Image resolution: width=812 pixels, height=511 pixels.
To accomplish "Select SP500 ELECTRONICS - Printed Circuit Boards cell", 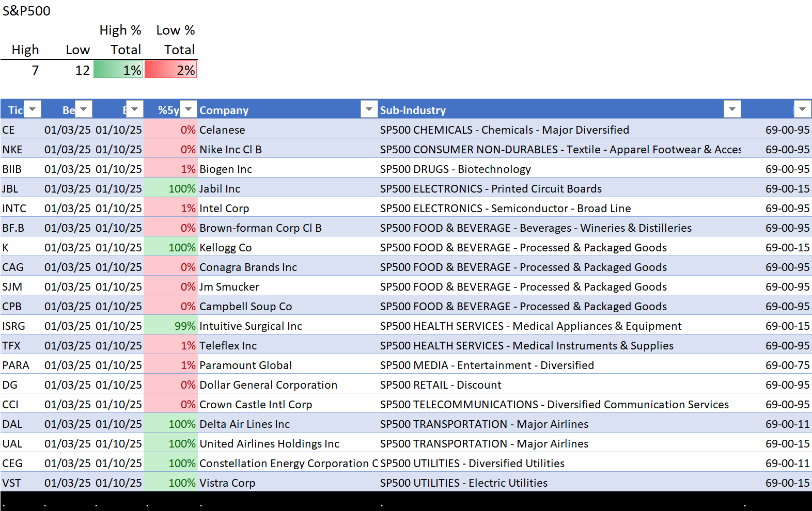I will coord(560,188).
